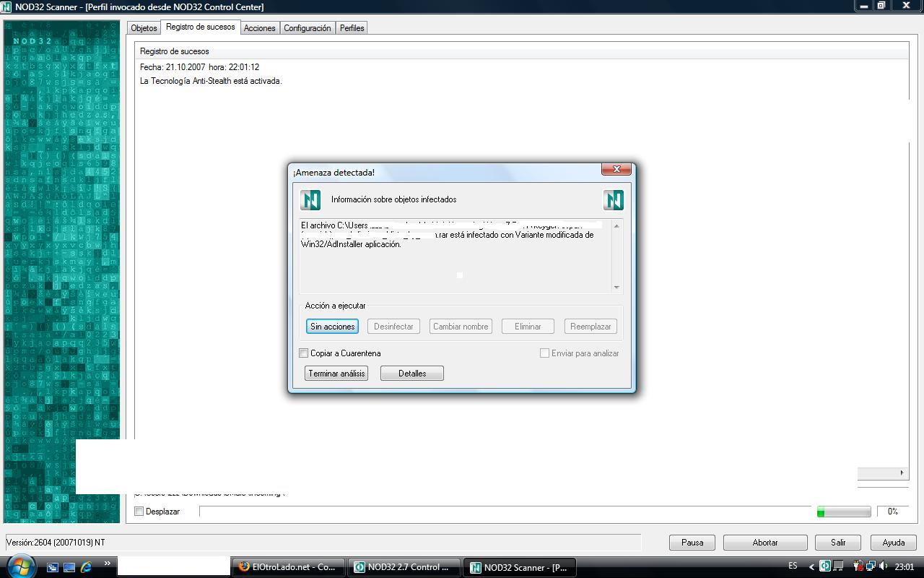Click the 0% progress percentage label
The height and width of the screenshot is (578, 924).
tap(893, 512)
